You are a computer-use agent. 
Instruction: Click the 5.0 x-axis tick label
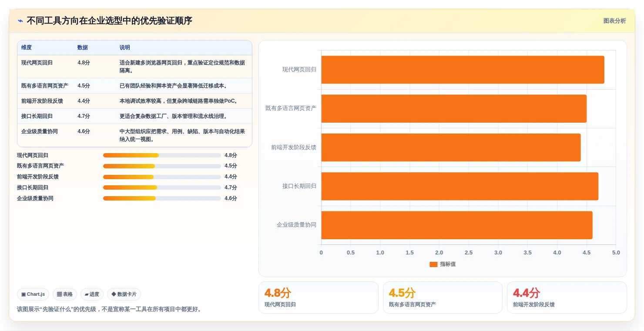coord(616,253)
